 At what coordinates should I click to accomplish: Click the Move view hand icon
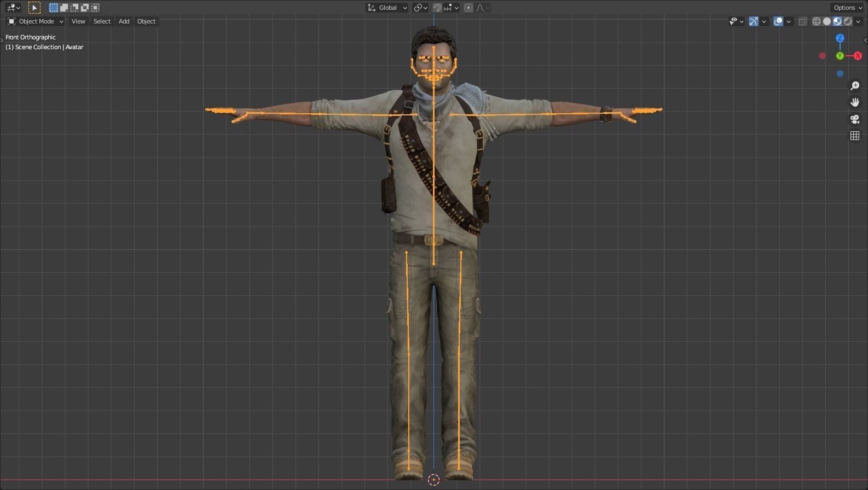click(x=855, y=102)
